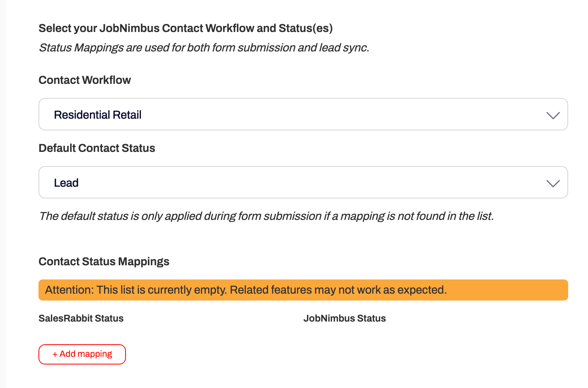This screenshot has height=388, width=588.
Task: Click the chevron arrow beside Lead
Action: 553,183
